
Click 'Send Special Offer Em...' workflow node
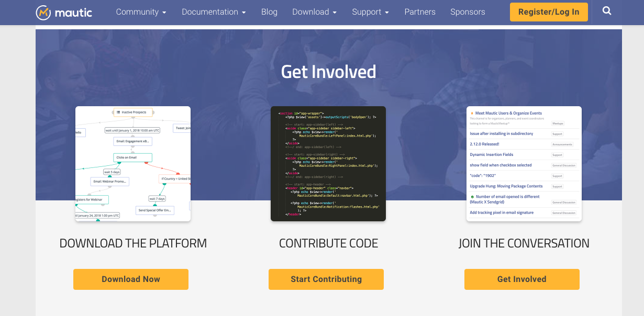155,210
